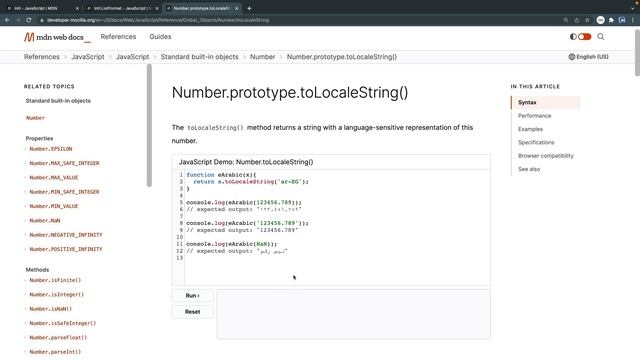Open Number.isNaN() in sidebar
640x360 pixels.
click(x=50, y=309)
